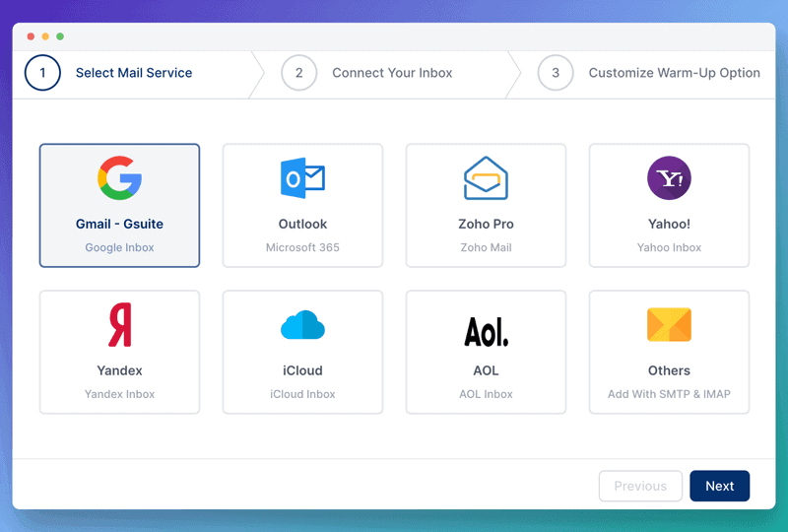Click the 'Google Inbox' subtitle
Screen dimensions: 788x532
119,247
